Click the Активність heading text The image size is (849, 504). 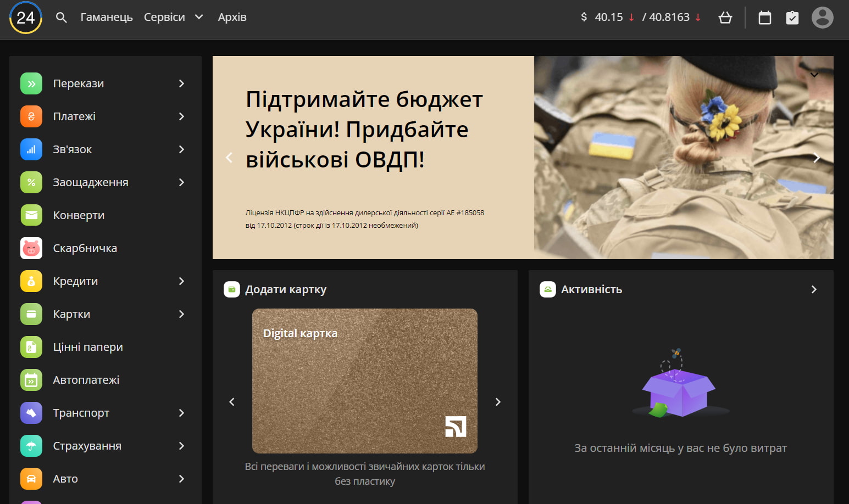(592, 289)
